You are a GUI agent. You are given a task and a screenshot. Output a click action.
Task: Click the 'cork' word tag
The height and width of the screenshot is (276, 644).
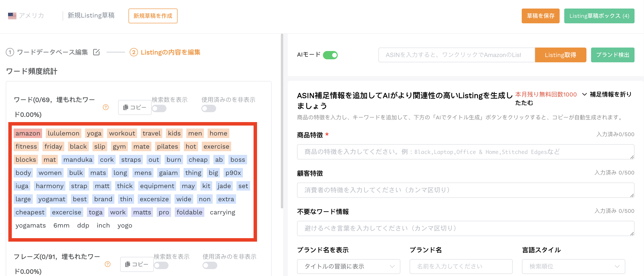click(x=107, y=159)
